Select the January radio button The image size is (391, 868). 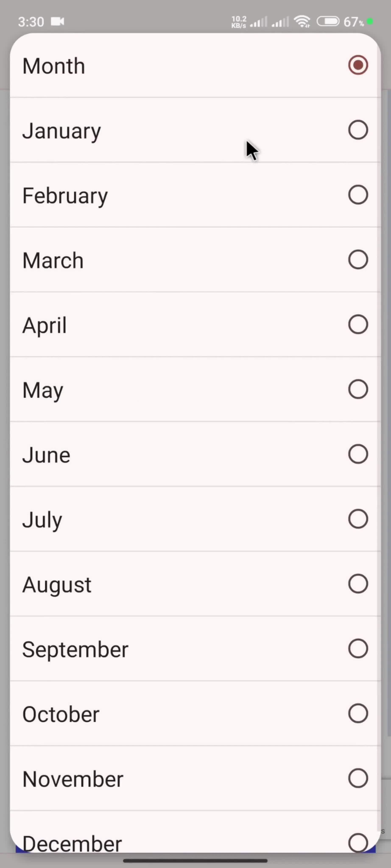pos(358,130)
